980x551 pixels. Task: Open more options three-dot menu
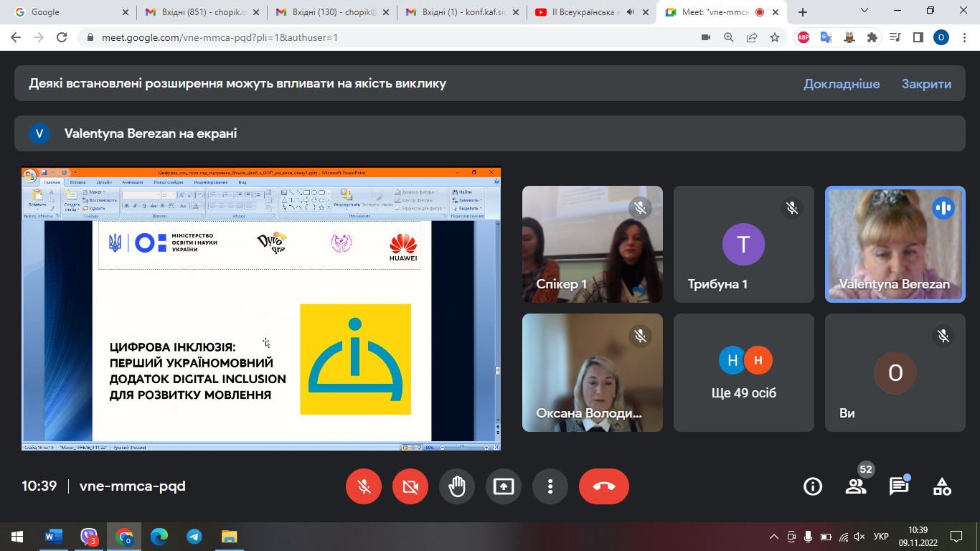pyautogui.click(x=550, y=486)
